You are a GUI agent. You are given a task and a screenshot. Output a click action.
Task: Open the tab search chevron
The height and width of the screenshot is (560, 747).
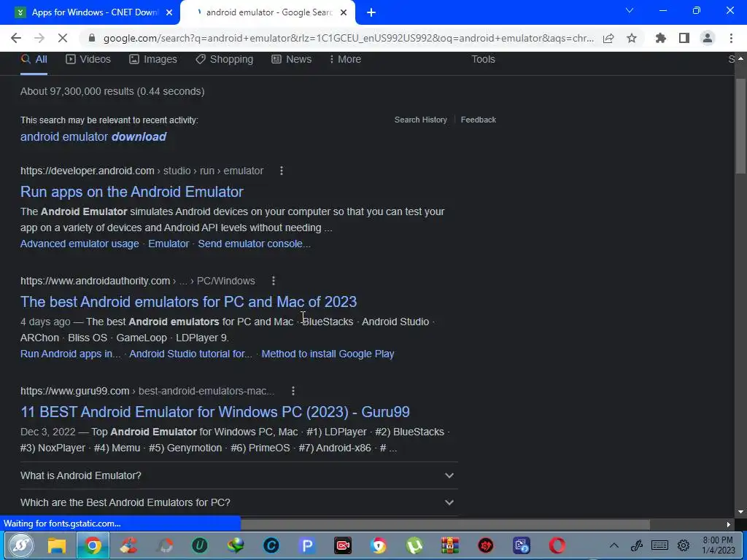pyautogui.click(x=630, y=10)
